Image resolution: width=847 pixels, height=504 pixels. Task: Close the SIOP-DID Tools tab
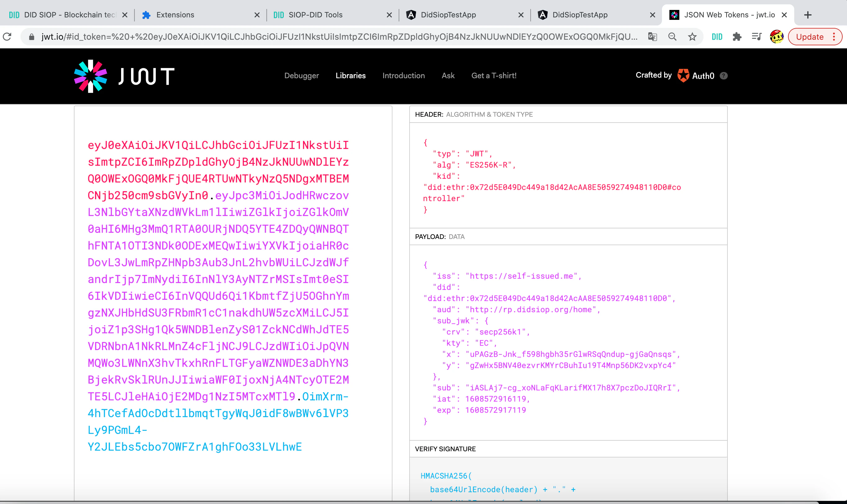(x=389, y=15)
